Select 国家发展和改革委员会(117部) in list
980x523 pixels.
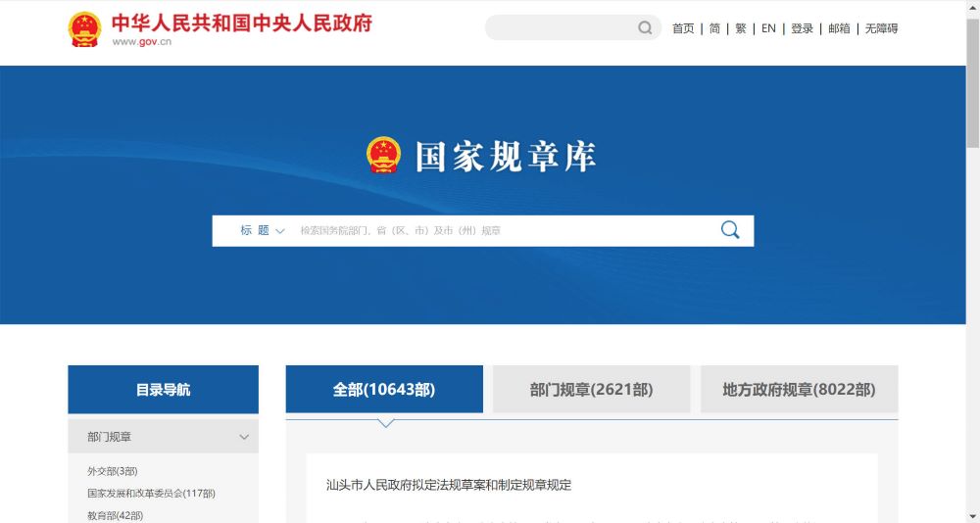pos(151,494)
